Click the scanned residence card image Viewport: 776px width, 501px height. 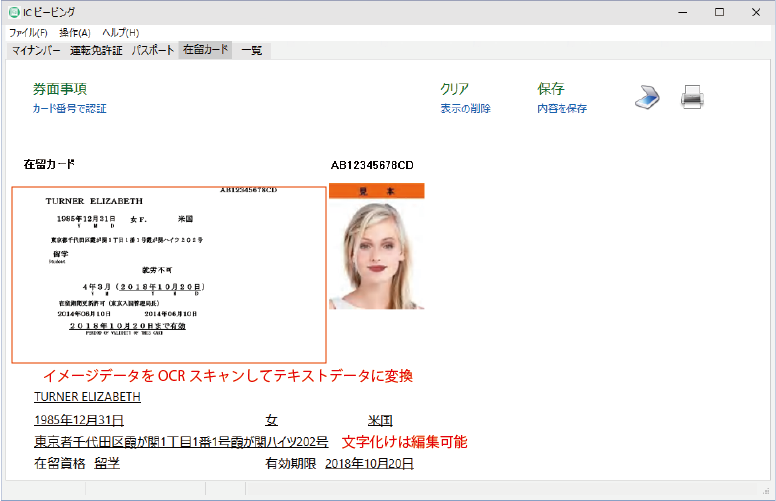pyautogui.click(x=169, y=274)
